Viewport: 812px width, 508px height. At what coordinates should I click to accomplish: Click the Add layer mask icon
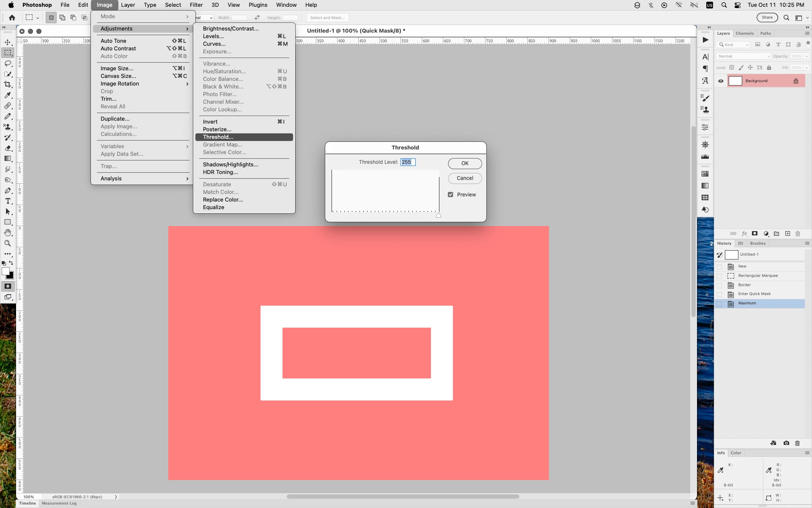click(x=754, y=234)
